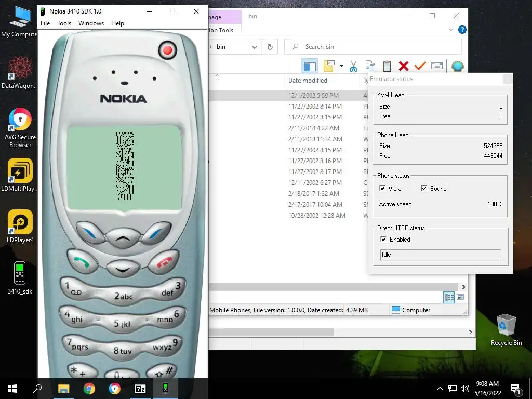532x399 pixels.
Task: Tap the 5 jkl key on the keypad
Action: [123, 323]
